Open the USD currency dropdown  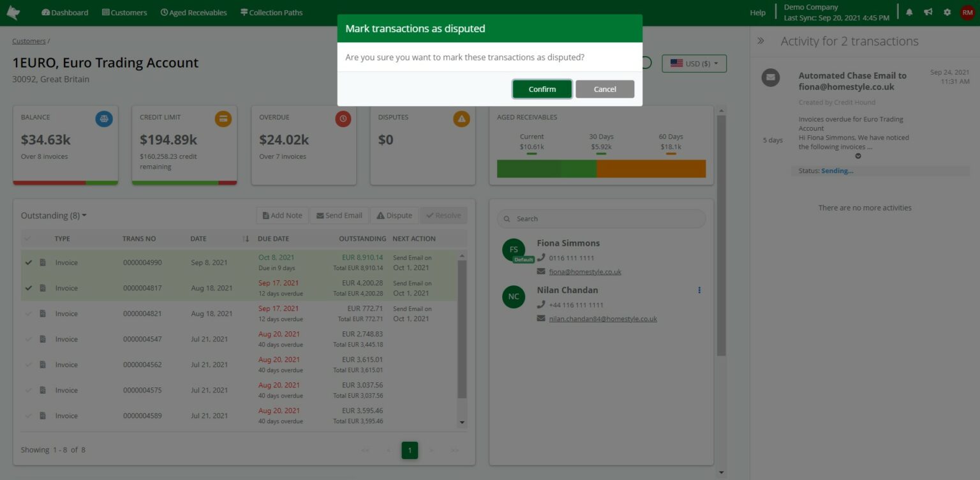click(694, 63)
